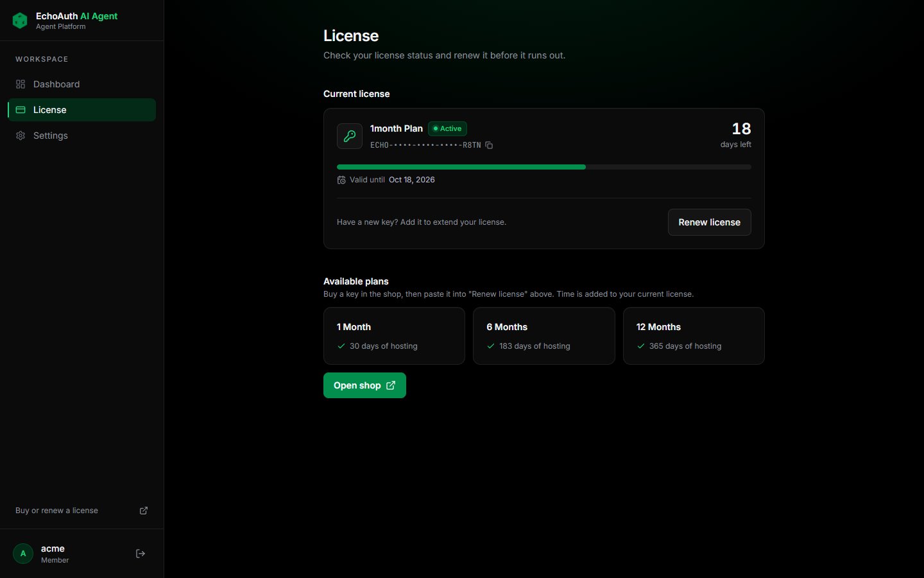Click the '1month Plan' title
924x578 pixels.
[x=397, y=128]
